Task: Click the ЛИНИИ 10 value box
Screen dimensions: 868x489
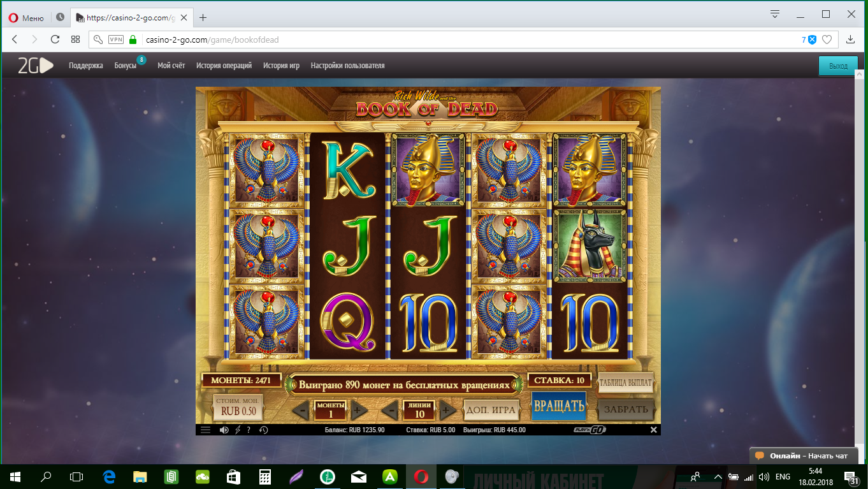Action: 419,410
